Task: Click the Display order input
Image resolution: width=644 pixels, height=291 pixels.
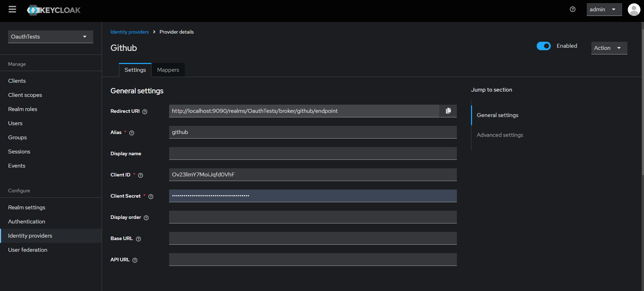Action: coord(313,217)
